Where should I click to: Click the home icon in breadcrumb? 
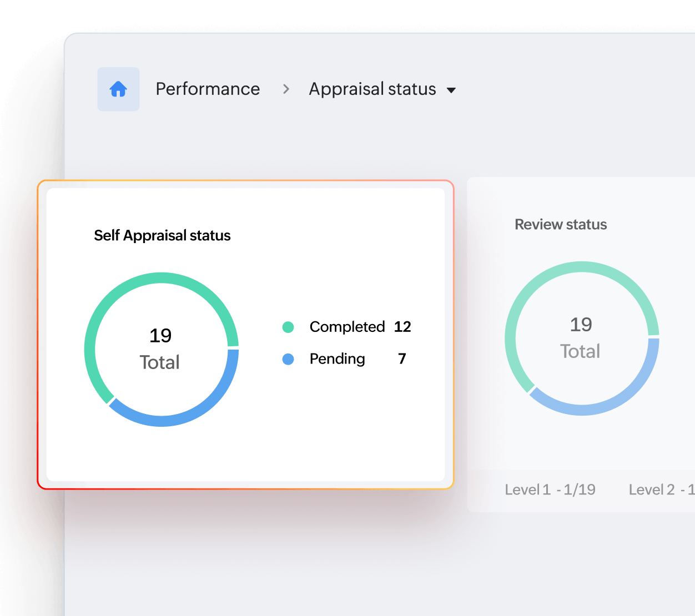(118, 89)
